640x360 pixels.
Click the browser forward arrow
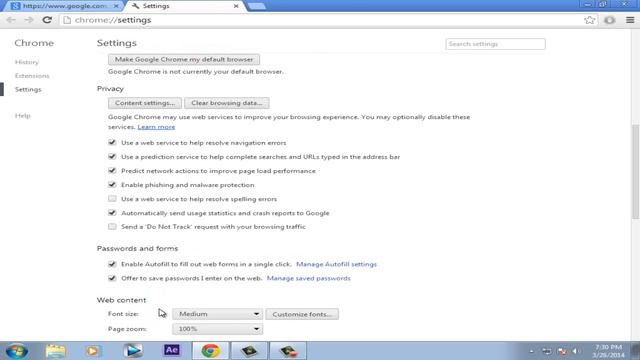click(29, 20)
